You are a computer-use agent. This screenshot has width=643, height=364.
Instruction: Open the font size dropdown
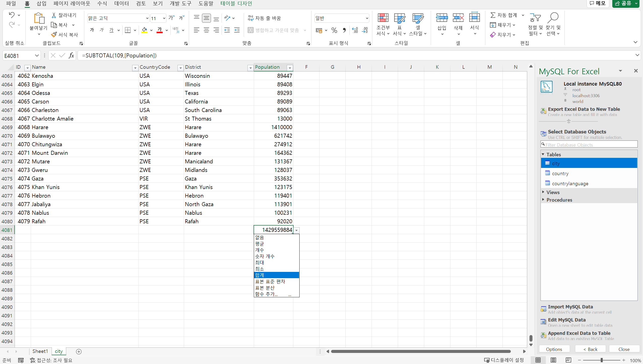[x=164, y=18]
